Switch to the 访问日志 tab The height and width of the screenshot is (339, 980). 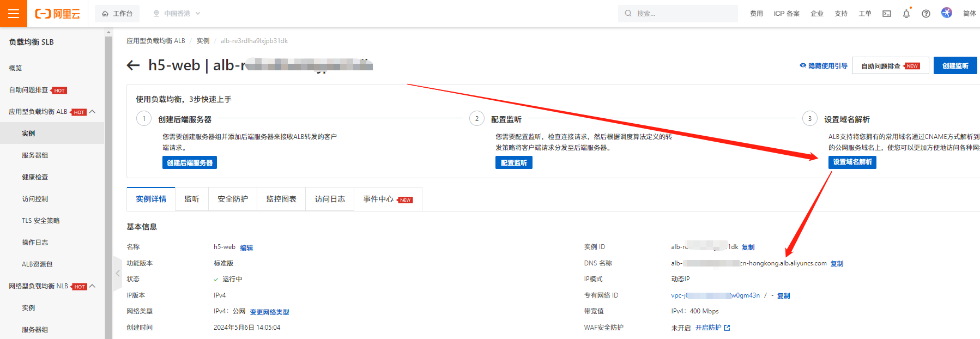(330, 199)
